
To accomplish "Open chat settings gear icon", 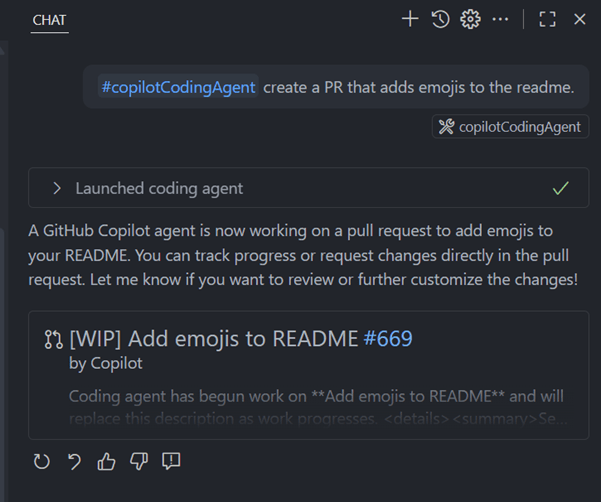I will click(470, 19).
